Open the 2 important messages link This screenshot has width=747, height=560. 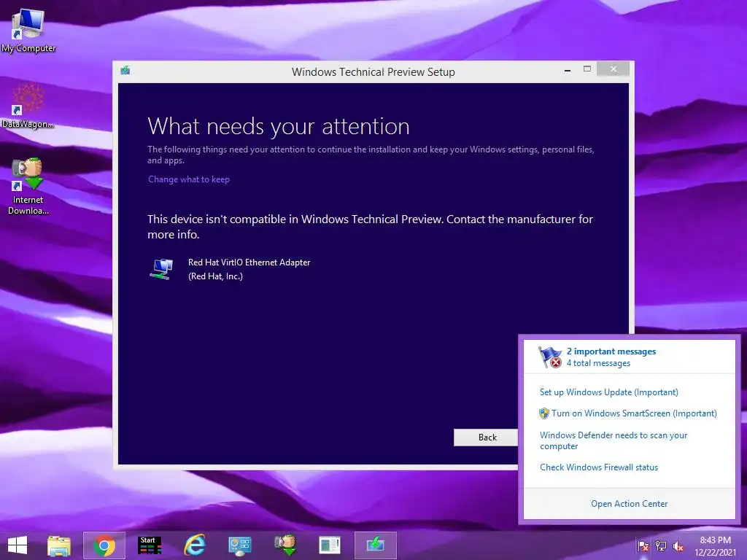coord(611,351)
